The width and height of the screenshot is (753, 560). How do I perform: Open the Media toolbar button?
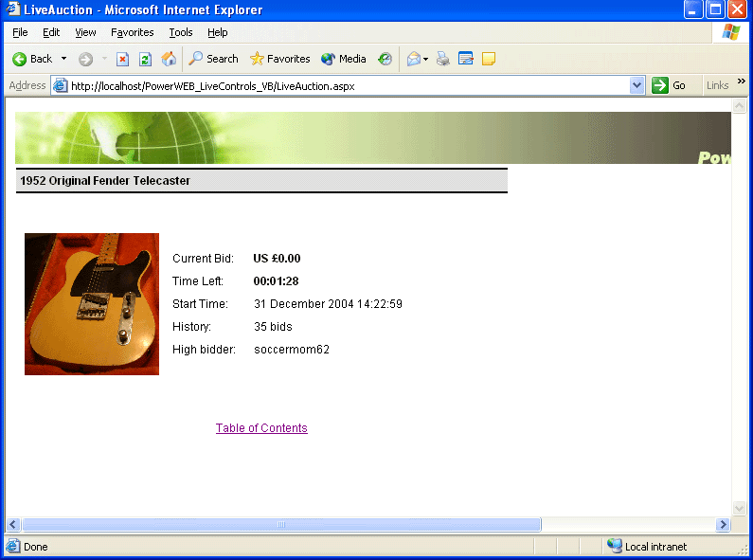pyautogui.click(x=344, y=59)
